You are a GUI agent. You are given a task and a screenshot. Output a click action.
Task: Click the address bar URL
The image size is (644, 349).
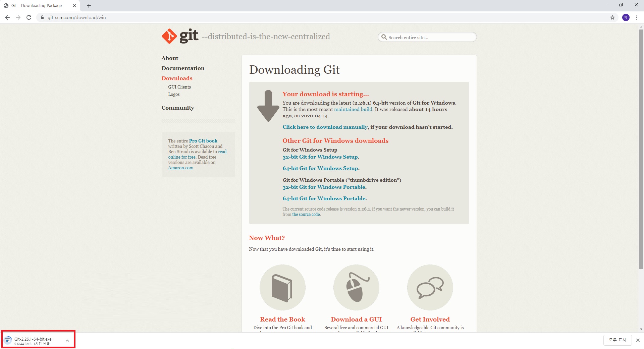tap(76, 17)
